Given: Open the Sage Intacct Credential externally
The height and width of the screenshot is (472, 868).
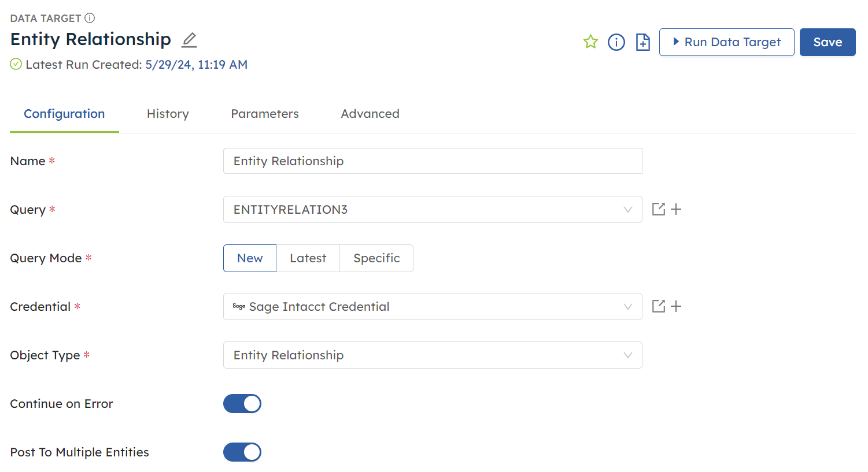Looking at the screenshot, I should coord(659,306).
